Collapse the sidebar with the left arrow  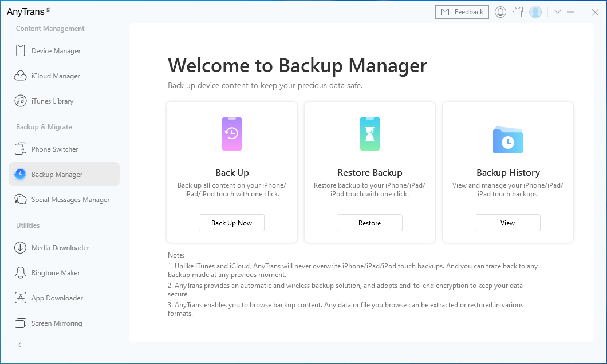(20, 345)
